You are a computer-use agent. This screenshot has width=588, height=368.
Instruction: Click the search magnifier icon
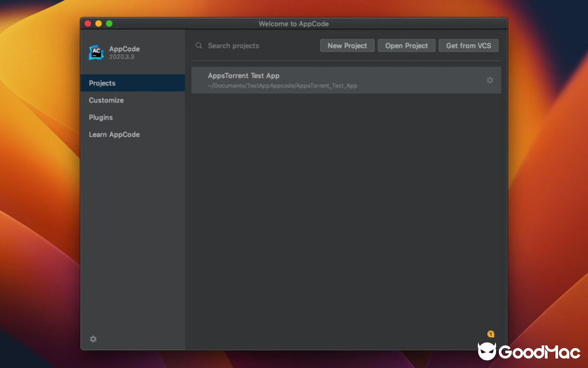pyautogui.click(x=198, y=46)
